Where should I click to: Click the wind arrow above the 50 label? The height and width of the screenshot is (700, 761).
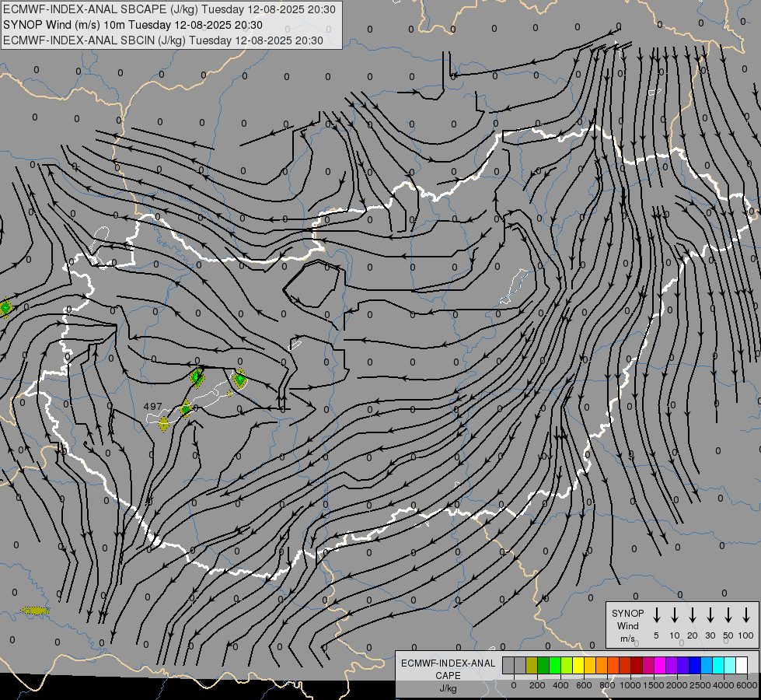tap(728, 614)
